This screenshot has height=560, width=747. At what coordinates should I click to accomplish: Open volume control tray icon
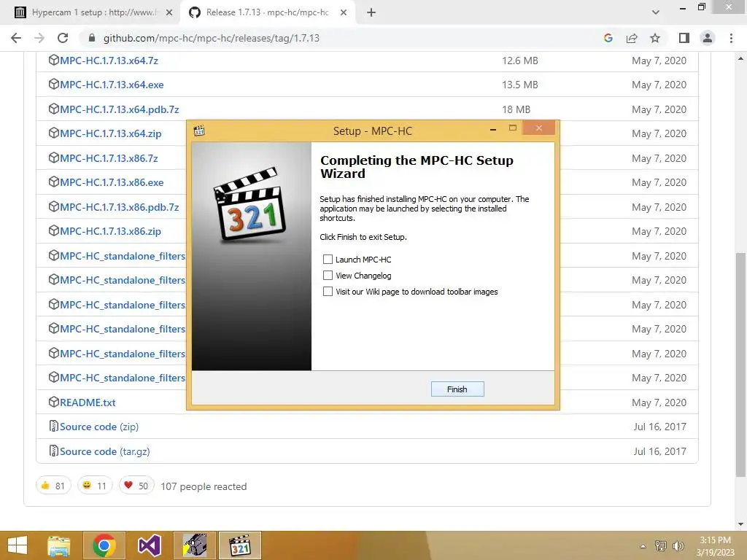click(x=678, y=545)
